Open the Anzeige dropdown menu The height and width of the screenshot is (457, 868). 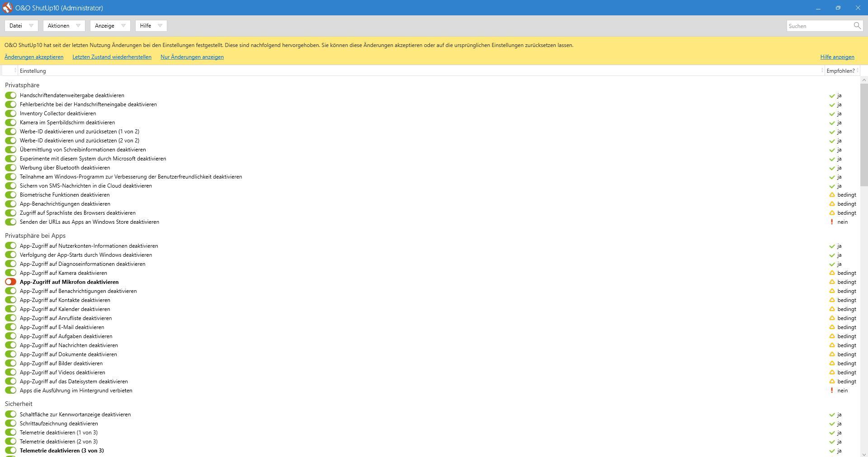(110, 26)
